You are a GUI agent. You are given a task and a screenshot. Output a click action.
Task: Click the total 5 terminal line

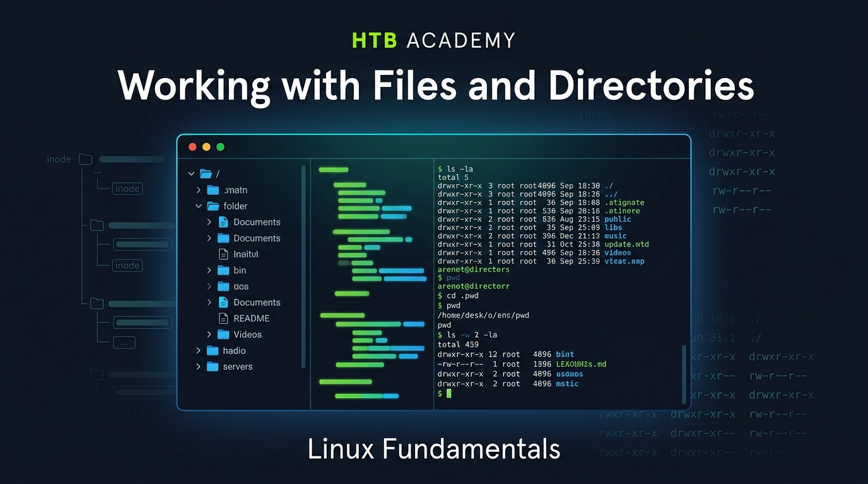tap(453, 178)
